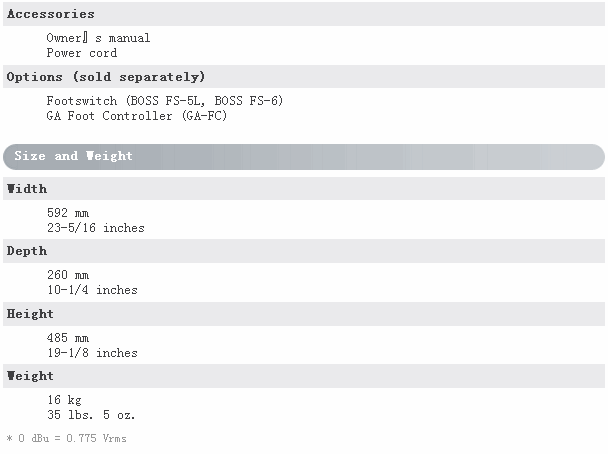Image resolution: width=608 pixels, height=454 pixels.
Task: Select the 485 mm height value
Action: tap(68, 338)
